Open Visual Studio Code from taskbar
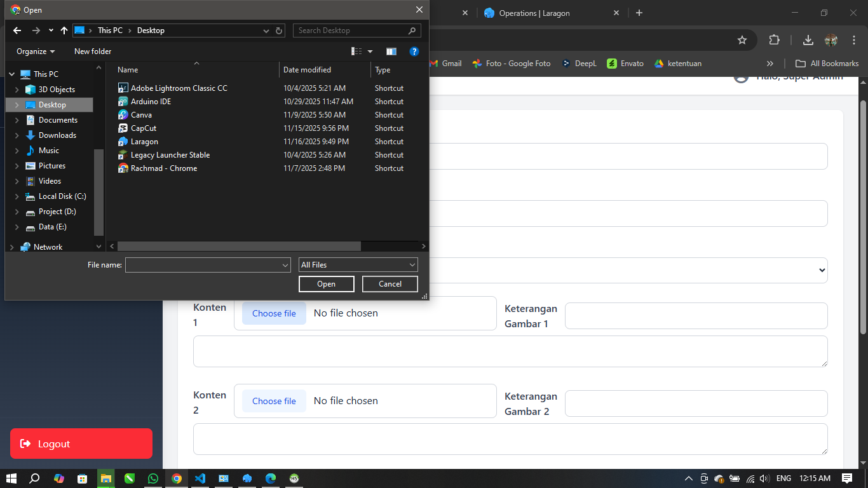This screenshot has width=868, height=488. [200, 478]
